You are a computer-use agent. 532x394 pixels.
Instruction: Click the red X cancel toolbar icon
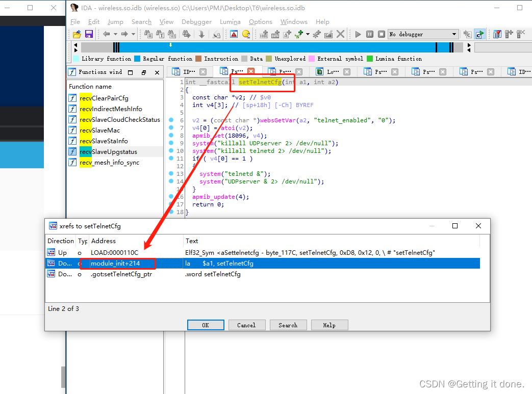(340, 34)
